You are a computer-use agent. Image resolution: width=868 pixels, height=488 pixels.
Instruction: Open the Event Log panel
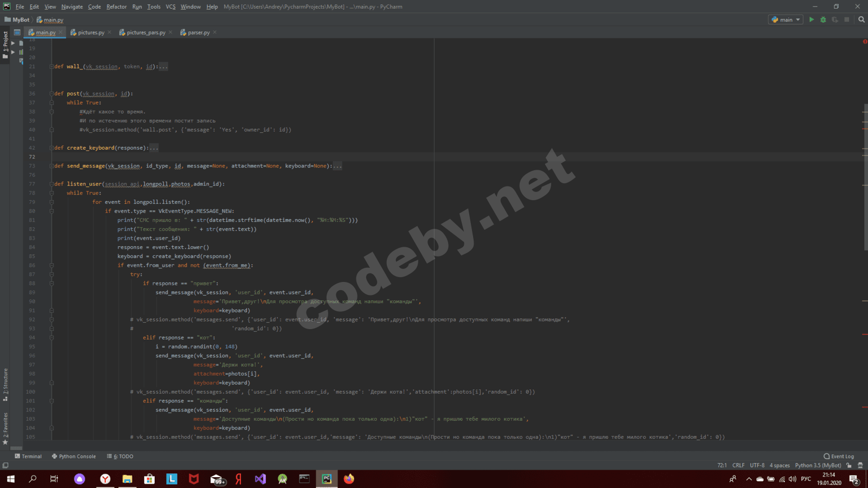click(x=839, y=456)
